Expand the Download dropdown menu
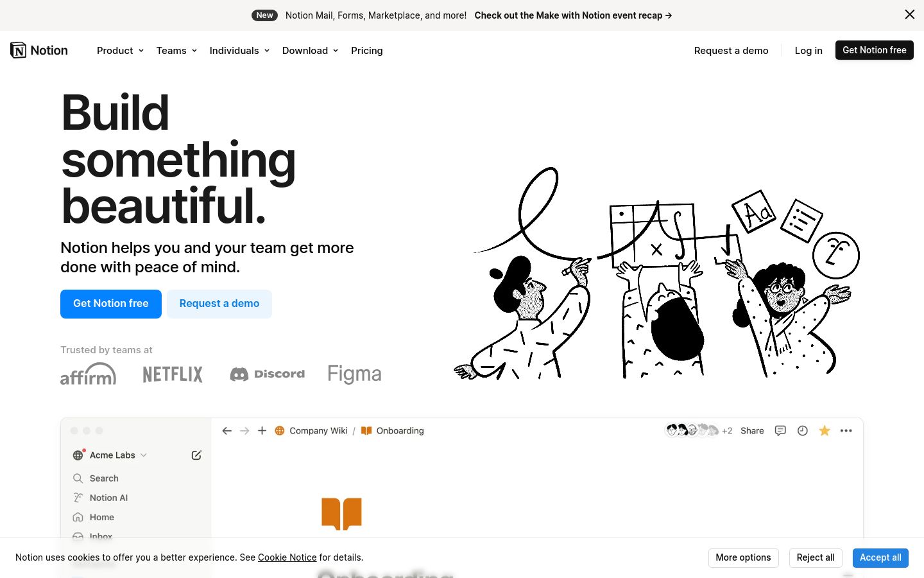 pyautogui.click(x=310, y=51)
